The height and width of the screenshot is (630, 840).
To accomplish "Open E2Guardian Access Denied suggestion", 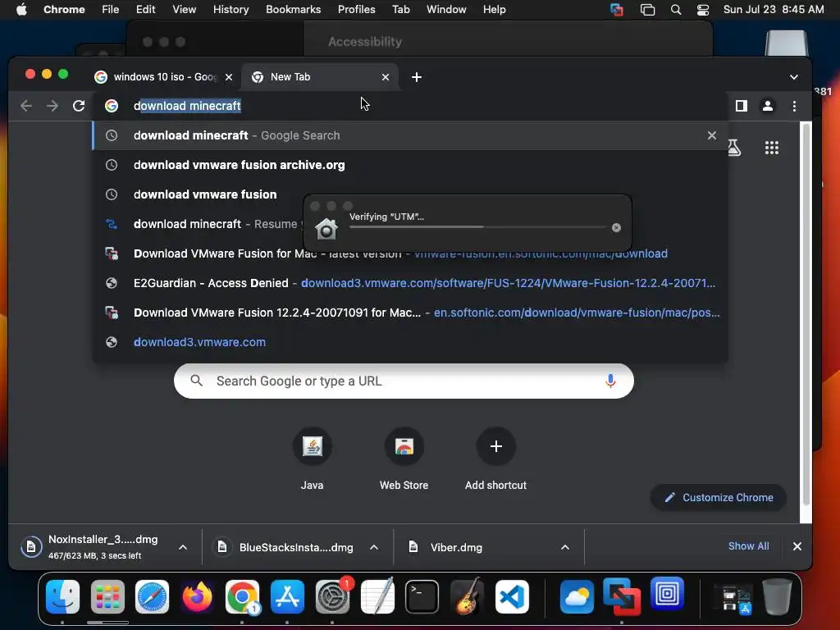I will pyautogui.click(x=410, y=283).
